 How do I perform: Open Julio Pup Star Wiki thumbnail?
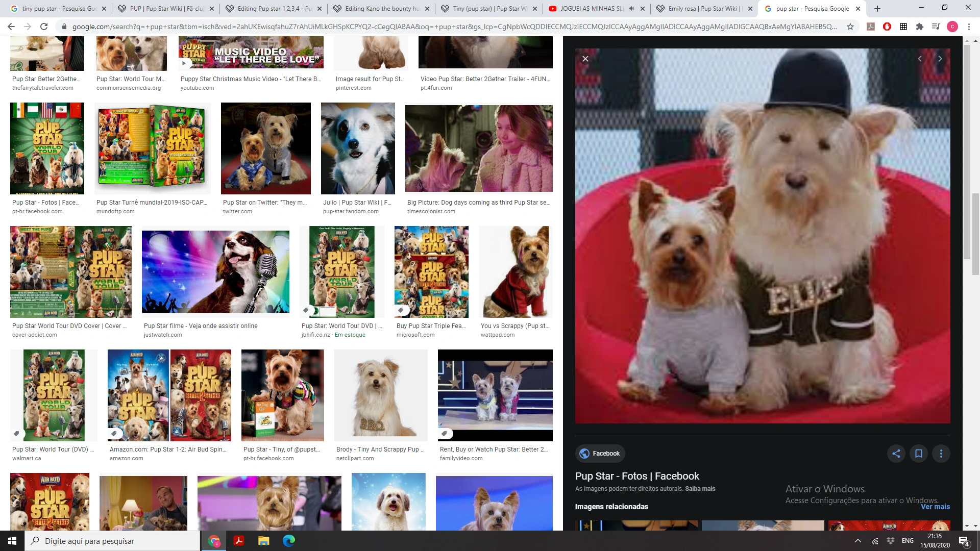[358, 148]
